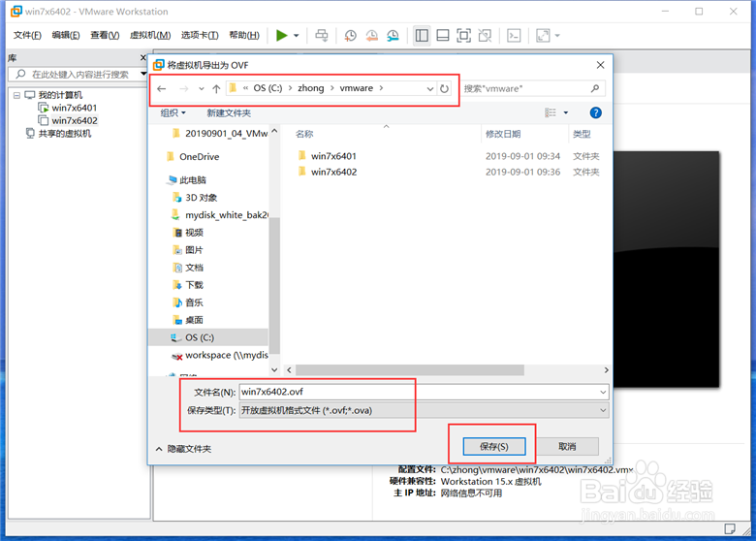Open the power options dropdown beside the play icon
This screenshot has width=756, height=541.
click(x=297, y=36)
